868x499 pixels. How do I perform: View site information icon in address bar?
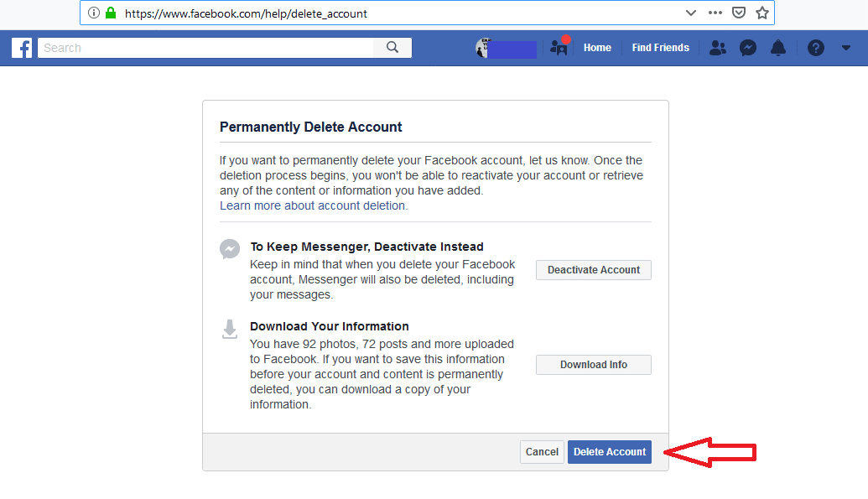[94, 13]
